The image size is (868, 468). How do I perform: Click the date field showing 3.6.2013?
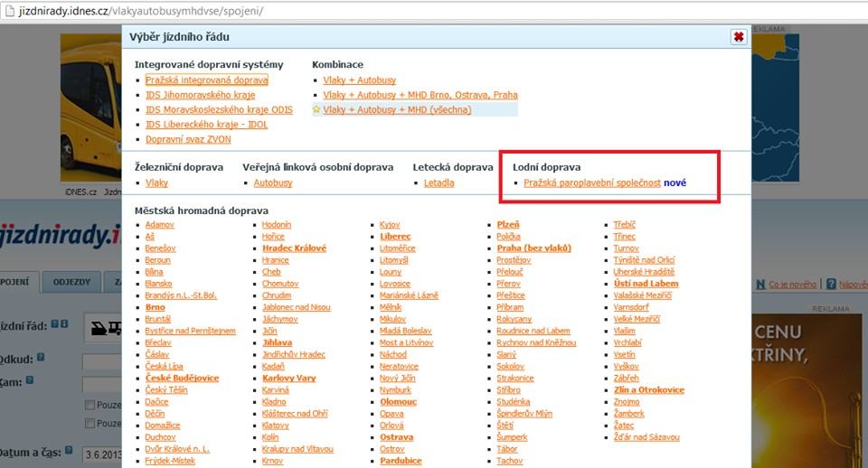pos(102,454)
